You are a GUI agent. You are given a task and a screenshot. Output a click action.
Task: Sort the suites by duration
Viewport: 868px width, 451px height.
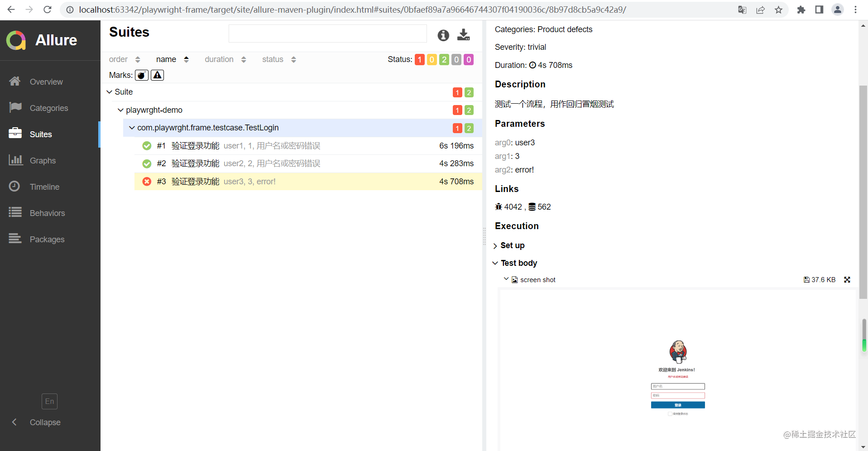tap(225, 59)
